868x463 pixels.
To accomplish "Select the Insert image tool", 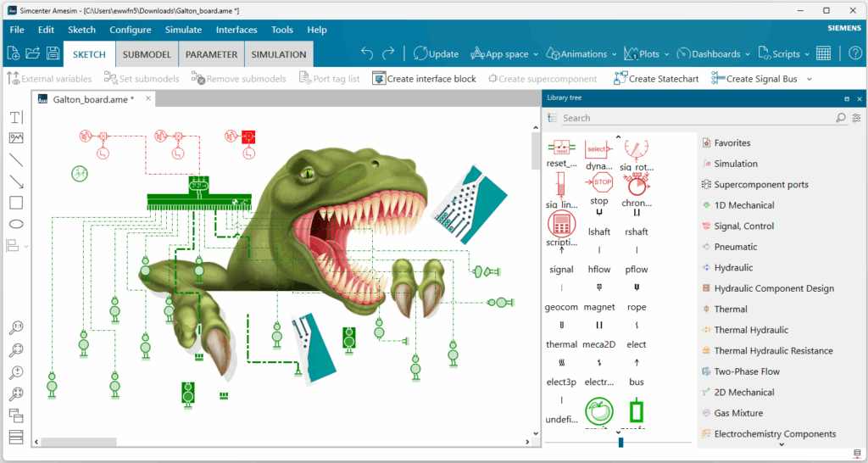I will pyautogui.click(x=16, y=137).
